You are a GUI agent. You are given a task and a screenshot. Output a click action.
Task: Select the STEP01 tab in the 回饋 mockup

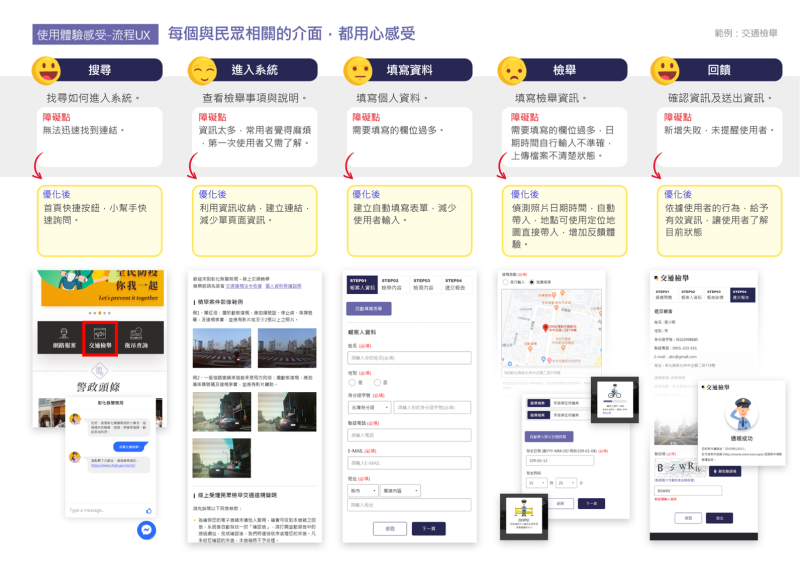pos(665,295)
